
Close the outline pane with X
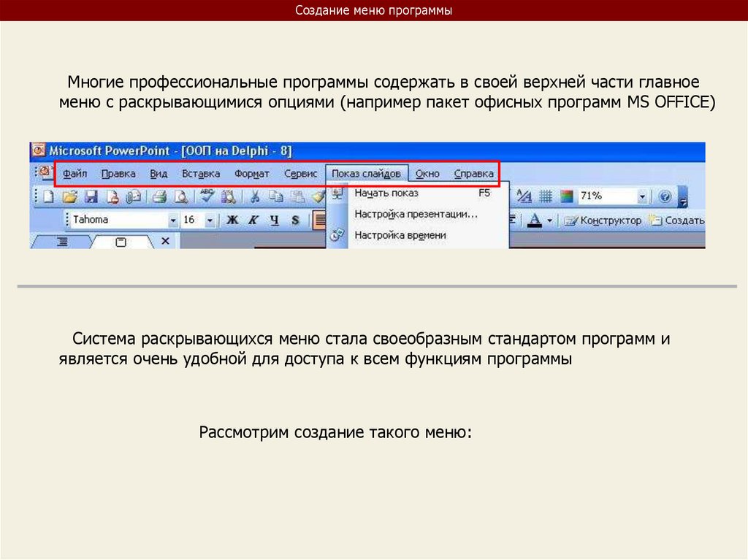click(x=166, y=241)
